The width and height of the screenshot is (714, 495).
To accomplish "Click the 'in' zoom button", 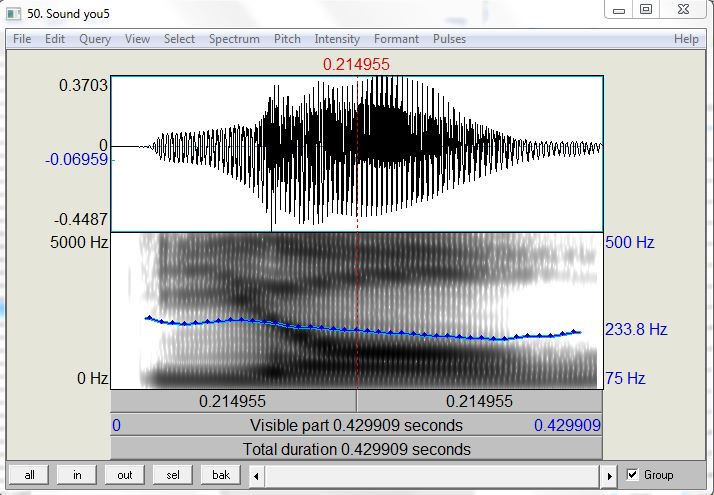I will point(77,475).
